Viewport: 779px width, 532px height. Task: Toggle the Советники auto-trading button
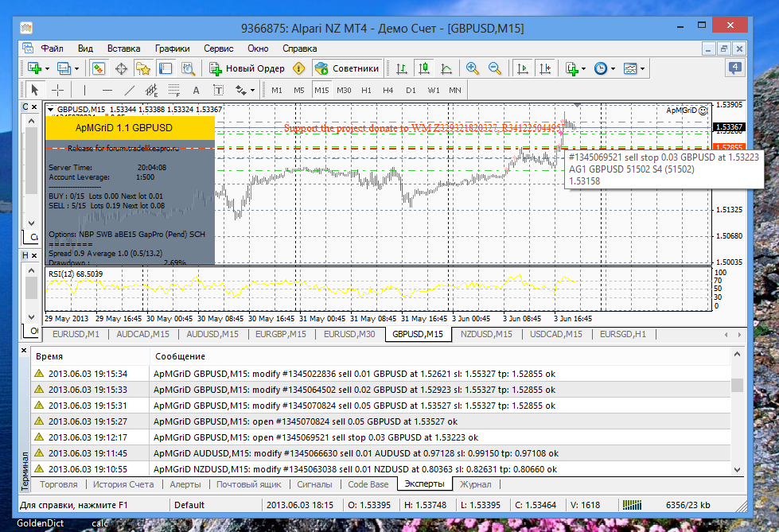(347, 68)
